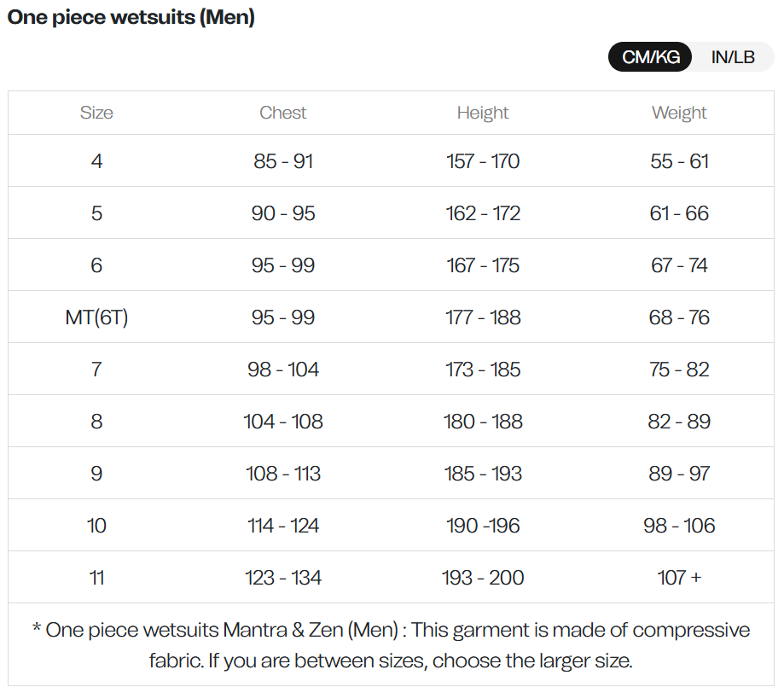The image size is (784, 687).
Task: Click the Chest column header
Action: point(282,112)
